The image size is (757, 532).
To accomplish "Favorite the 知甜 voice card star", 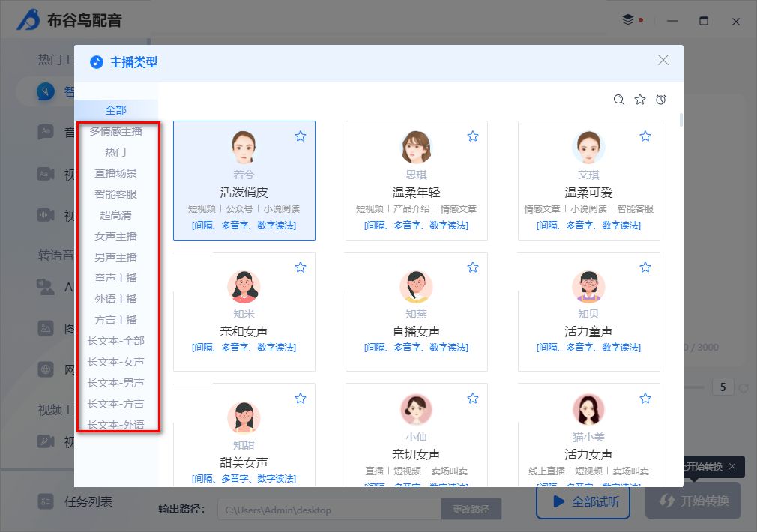I will (x=301, y=399).
